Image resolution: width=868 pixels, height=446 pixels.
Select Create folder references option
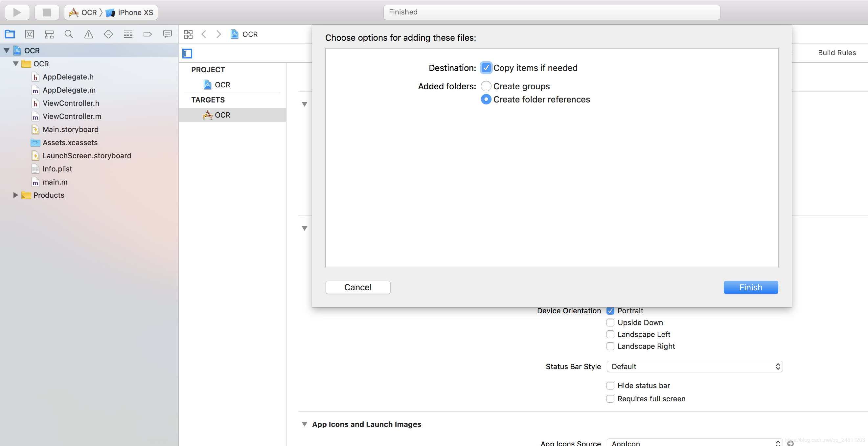coord(486,100)
